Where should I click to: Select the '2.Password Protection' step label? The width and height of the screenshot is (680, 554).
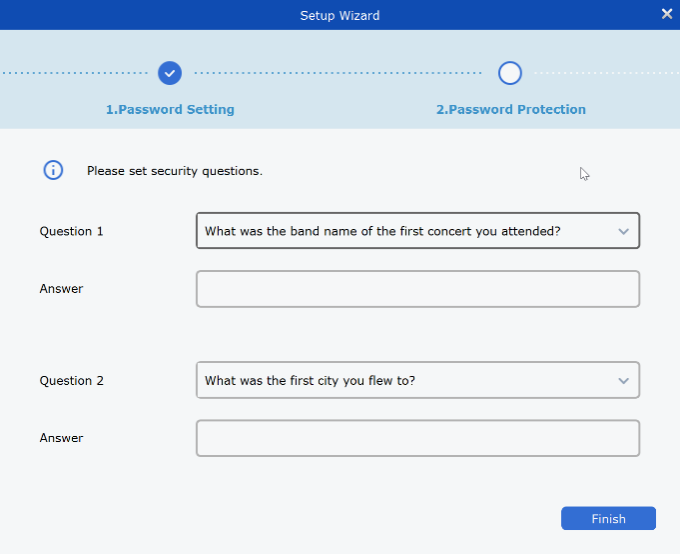511,109
